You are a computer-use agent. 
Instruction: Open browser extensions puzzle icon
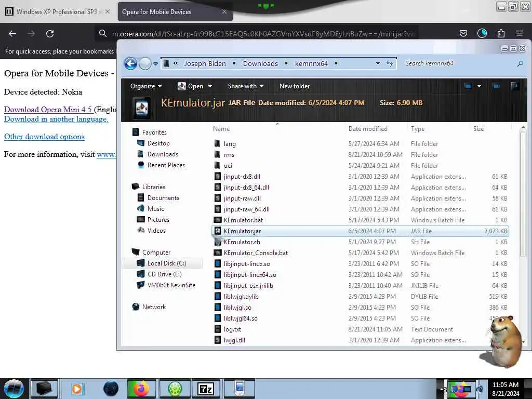[501, 33]
